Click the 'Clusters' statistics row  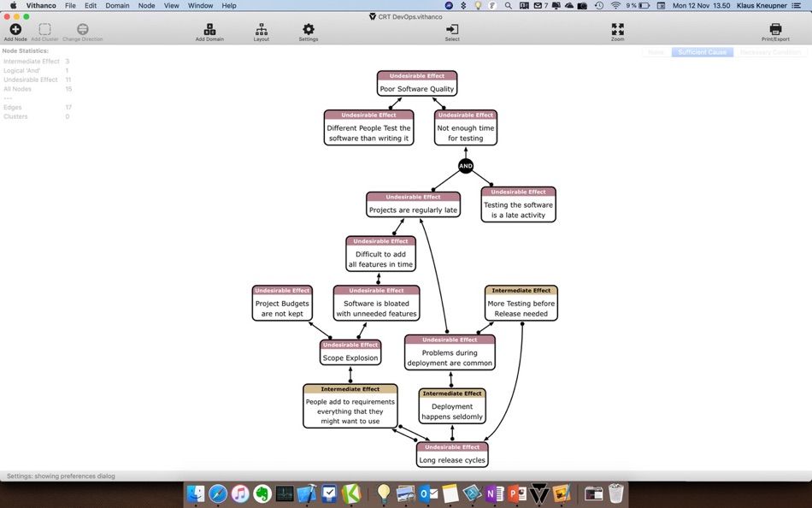(x=36, y=116)
